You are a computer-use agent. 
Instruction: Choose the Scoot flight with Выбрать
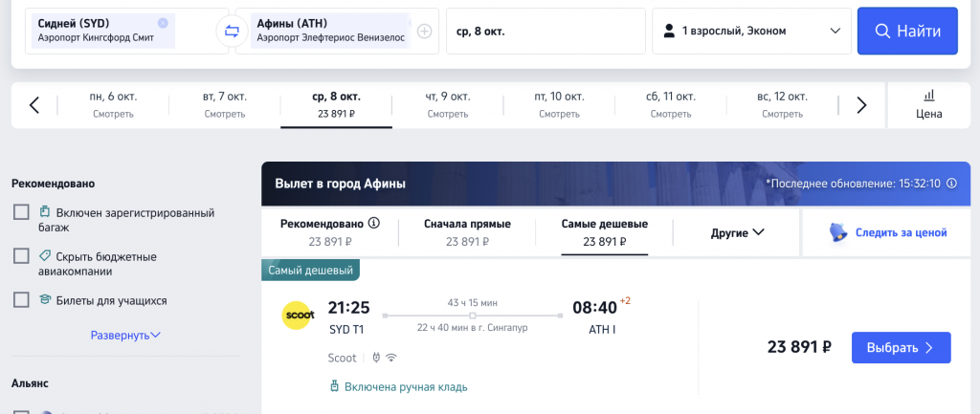902,348
